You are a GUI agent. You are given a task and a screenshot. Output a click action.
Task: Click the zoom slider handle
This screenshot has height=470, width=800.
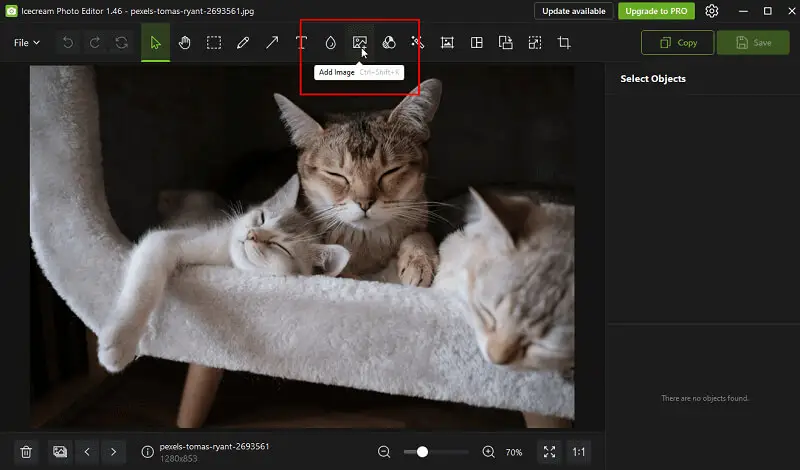point(422,452)
